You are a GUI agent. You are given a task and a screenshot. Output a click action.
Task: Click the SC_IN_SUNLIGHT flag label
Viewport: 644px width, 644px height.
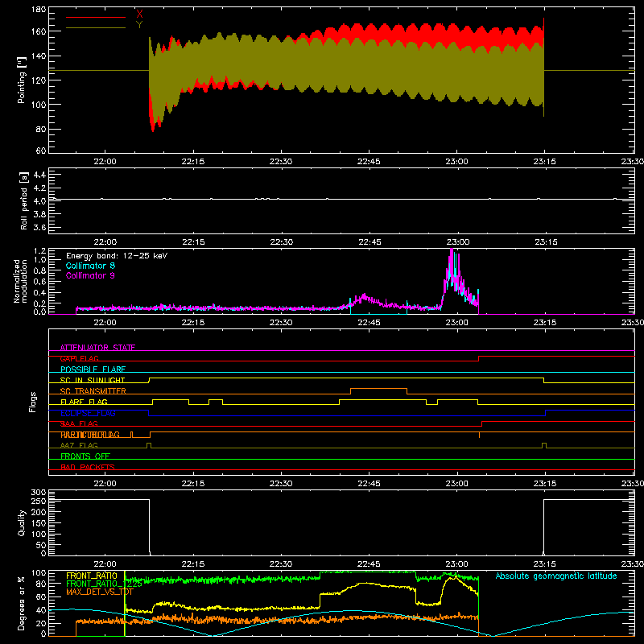(93, 380)
